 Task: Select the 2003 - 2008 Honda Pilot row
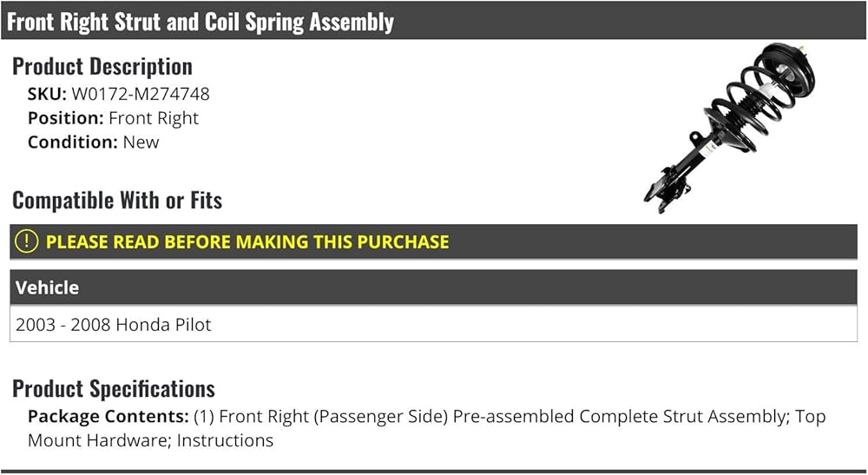point(433,324)
